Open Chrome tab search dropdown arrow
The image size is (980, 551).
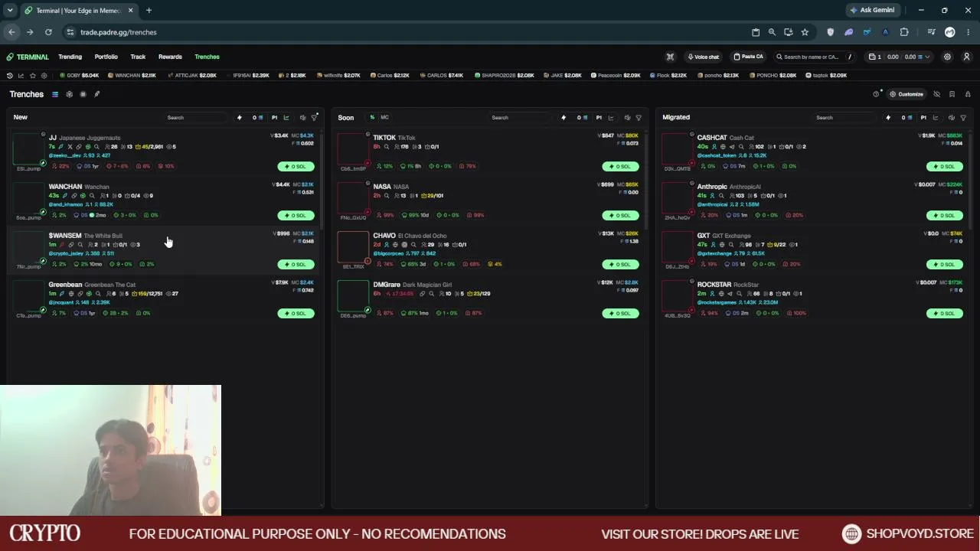(10, 11)
